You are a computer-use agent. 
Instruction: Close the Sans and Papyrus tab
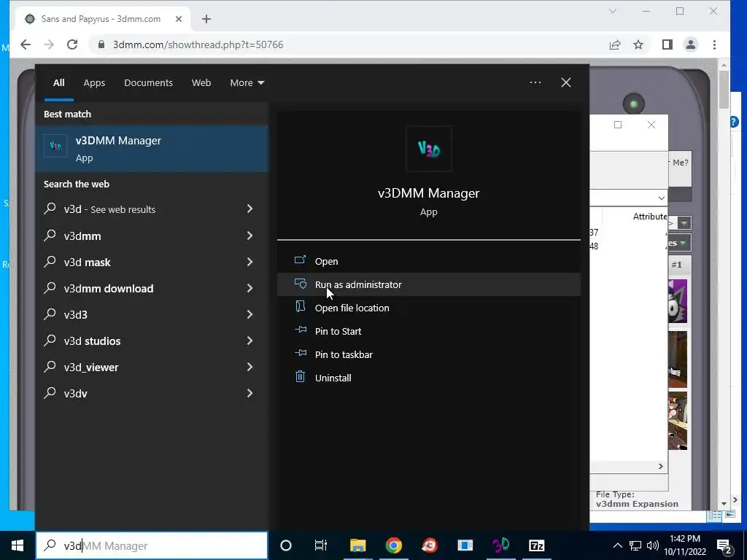tap(179, 19)
